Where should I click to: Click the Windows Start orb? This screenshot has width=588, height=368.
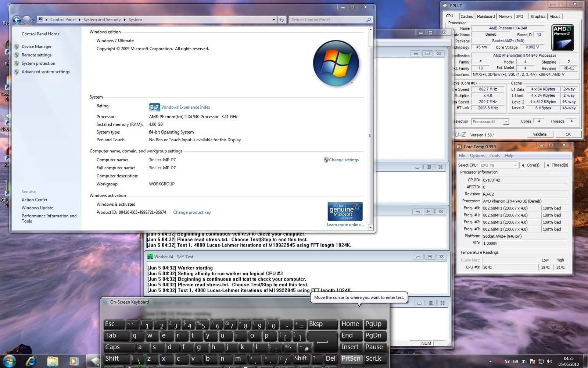[x=9, y=361]
